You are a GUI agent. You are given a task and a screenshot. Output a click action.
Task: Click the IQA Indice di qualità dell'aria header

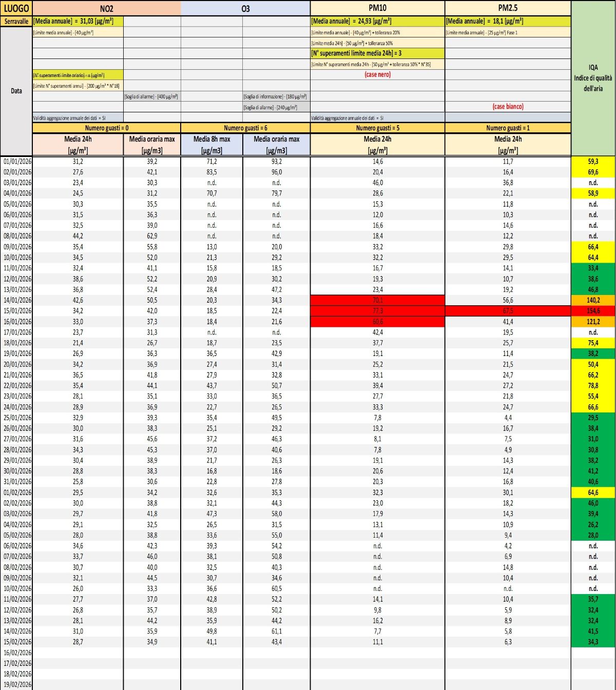pyautogui.click(x=593, y=78)
